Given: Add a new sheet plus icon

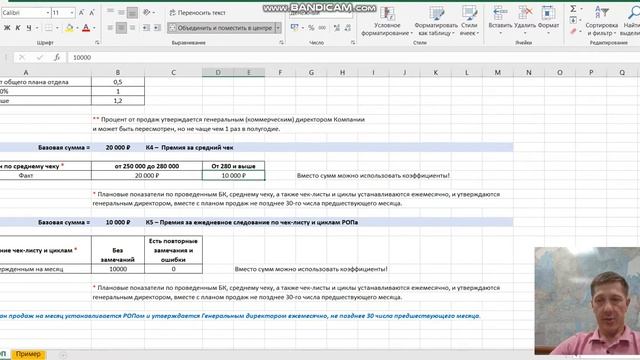Looking at the screenshot, I should (x=62, y=355).
